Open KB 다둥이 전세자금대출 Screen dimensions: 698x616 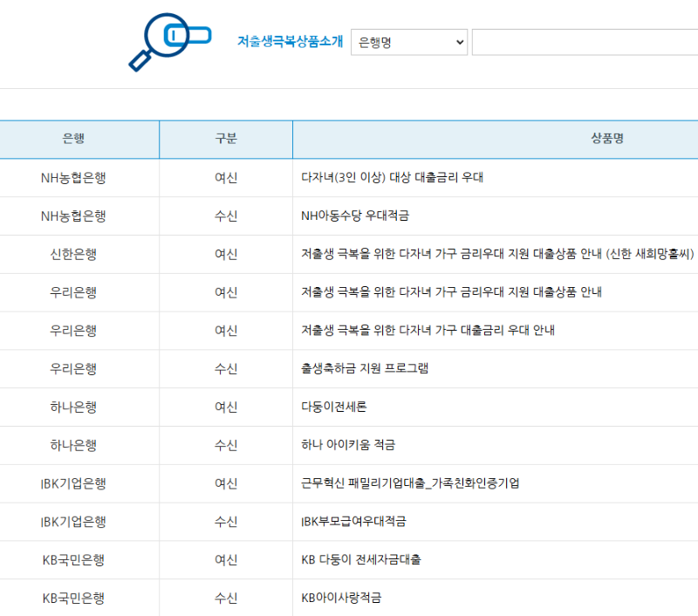tap(362, 560)
